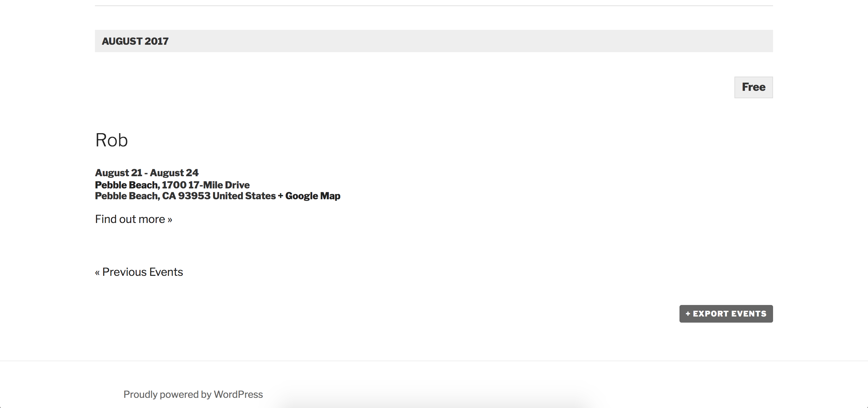
Task: Click the plus sign before Google Map
Action: [280, 196]
